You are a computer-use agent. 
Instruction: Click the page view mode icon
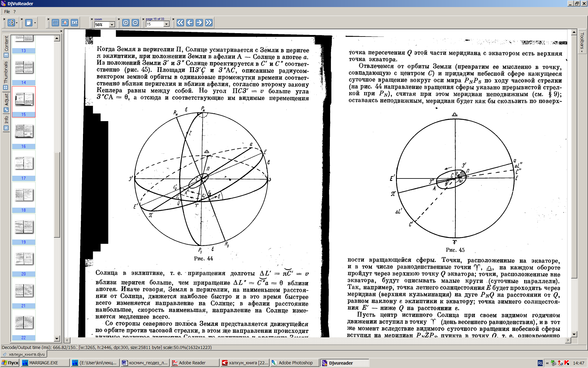point(29,23)
